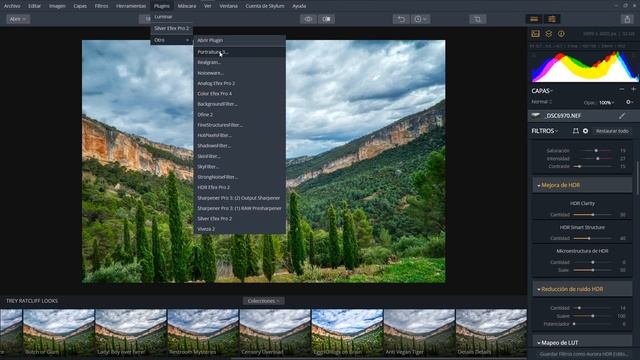Open the Capas menu
The image size is (640, 360).
click(x=80, y=6)
